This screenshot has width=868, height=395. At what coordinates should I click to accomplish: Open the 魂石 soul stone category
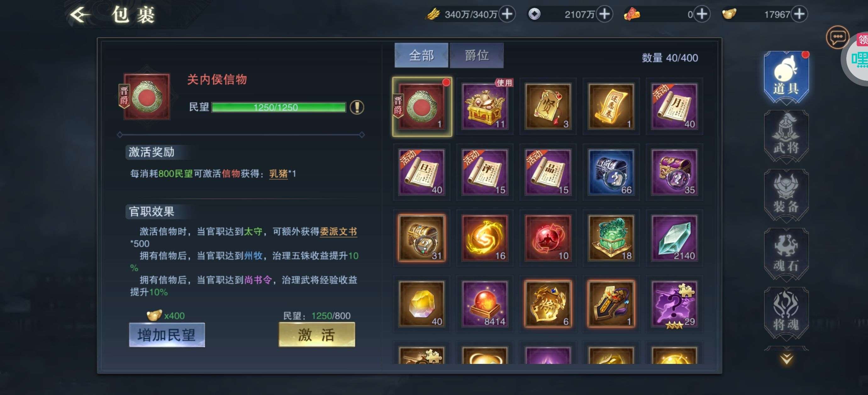pos(786,254)
